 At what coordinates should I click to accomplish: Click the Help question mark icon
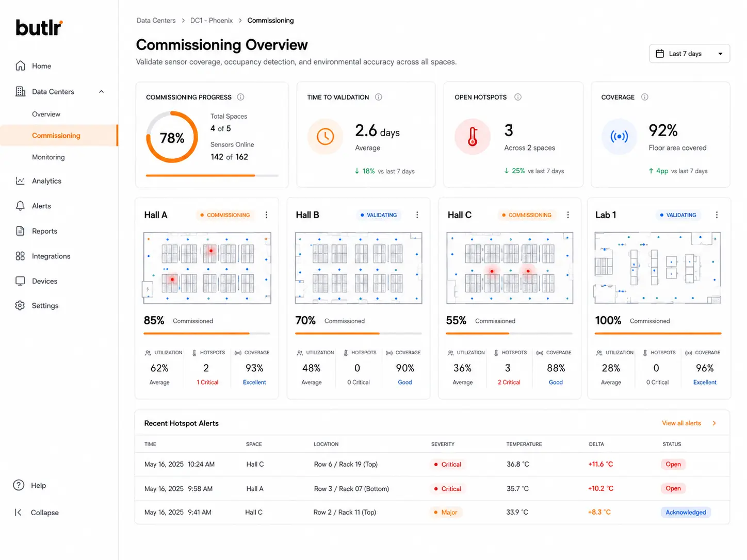(19, 485)
